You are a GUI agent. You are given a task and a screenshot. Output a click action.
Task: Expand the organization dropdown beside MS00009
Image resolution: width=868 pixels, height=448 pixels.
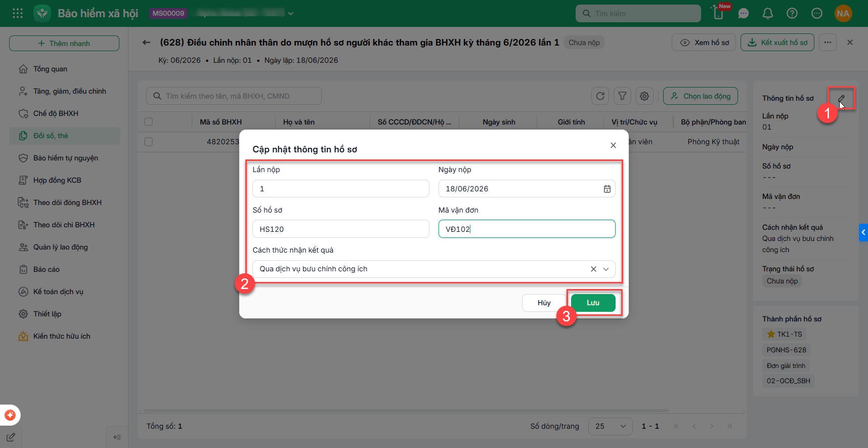[x=291, y=14]
